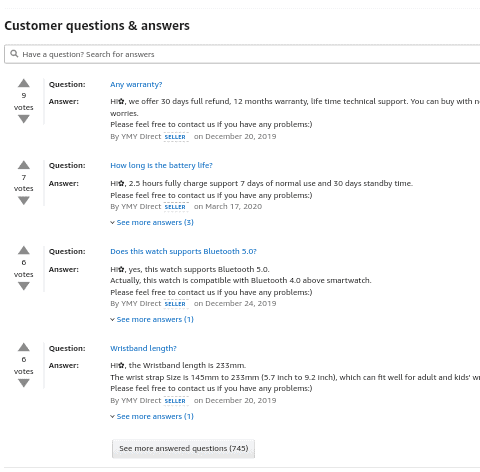Downvote the 'Any warranty?' question
480x472 pixels.
24,119
